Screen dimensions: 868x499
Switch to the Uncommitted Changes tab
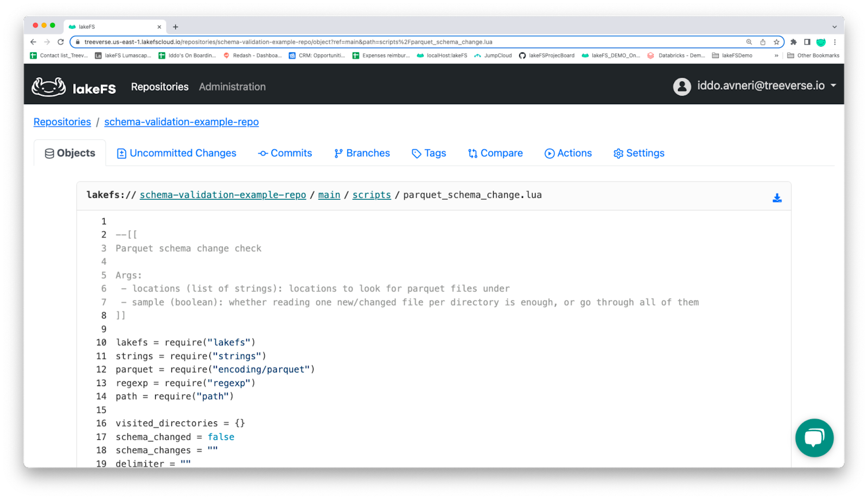click(x=177, y=153)
